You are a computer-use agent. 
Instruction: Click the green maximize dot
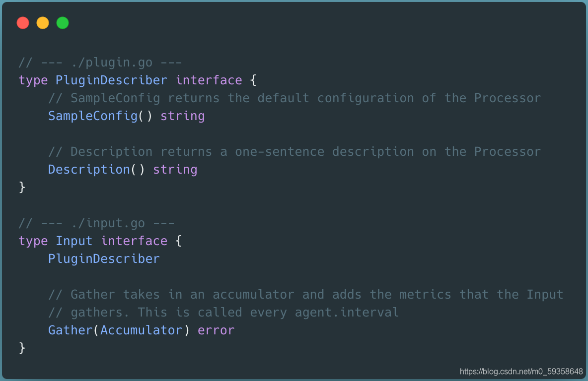63,23
